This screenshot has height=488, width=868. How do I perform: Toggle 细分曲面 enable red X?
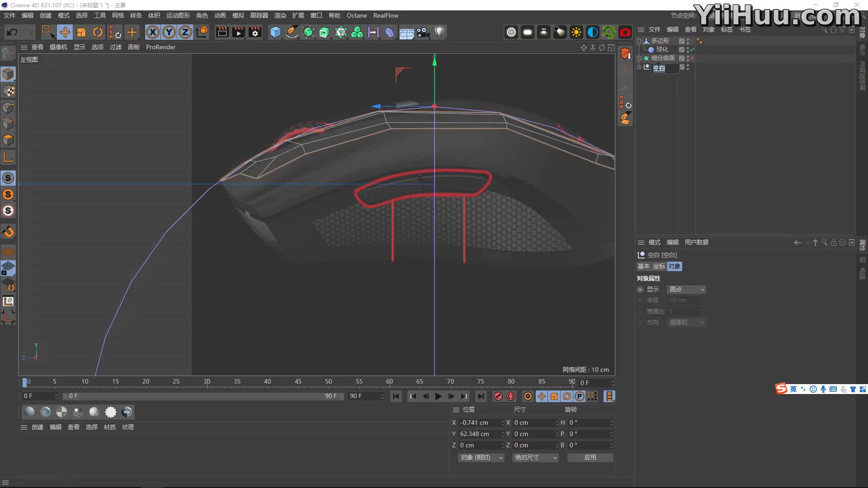(692, 58)
